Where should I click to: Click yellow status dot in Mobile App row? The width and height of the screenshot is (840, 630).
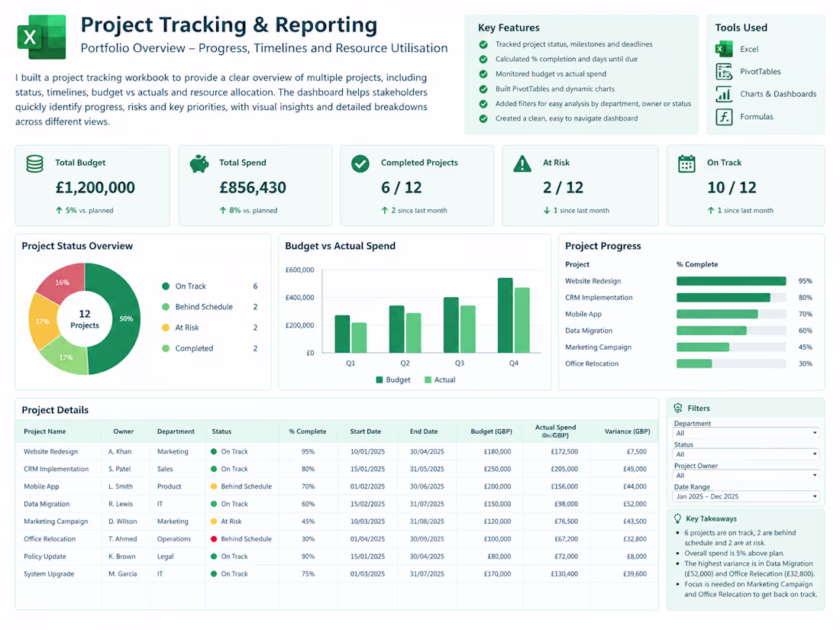pos(214,486)
